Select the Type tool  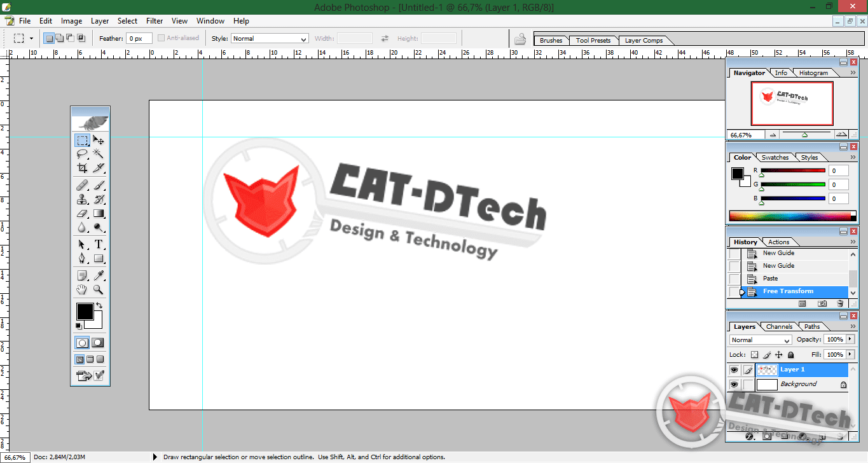pos(99,245)
